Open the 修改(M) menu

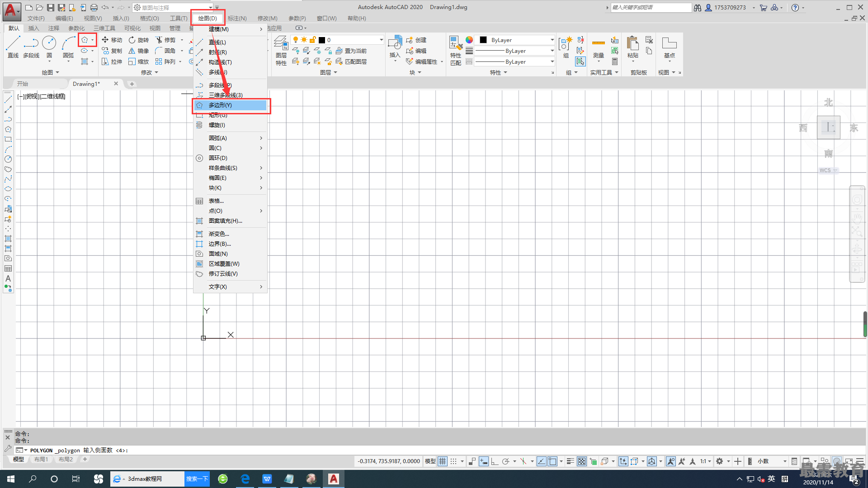coord(267,18)
